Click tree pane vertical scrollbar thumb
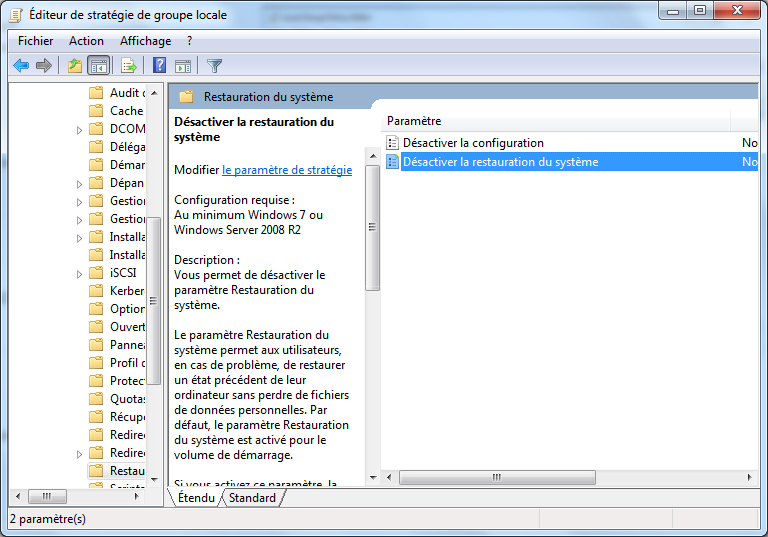This screenshot has width=768, height=537. [x=154, y=301]
